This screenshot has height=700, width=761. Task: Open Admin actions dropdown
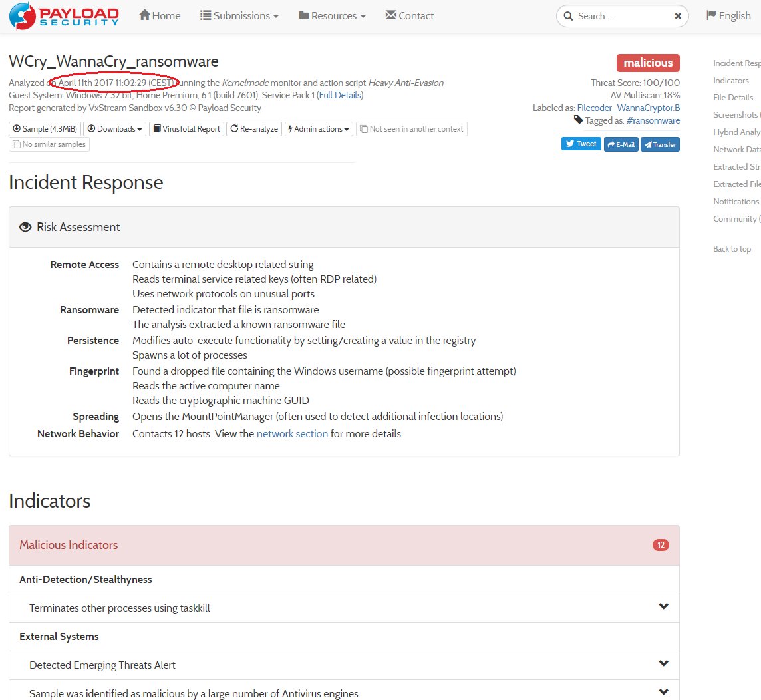[x=319, y=129]
